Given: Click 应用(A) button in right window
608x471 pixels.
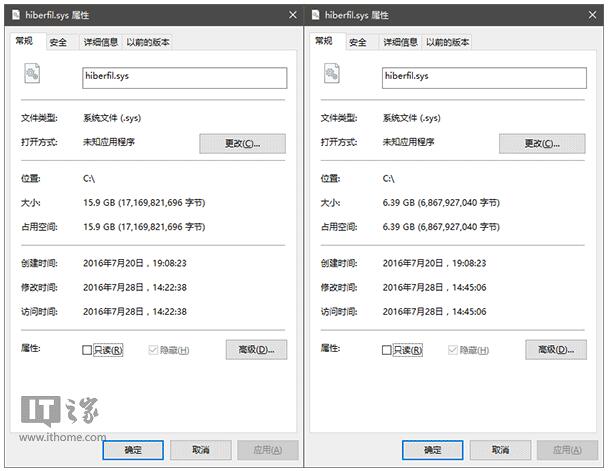Looking at the screenshot, I should (568, 450).
